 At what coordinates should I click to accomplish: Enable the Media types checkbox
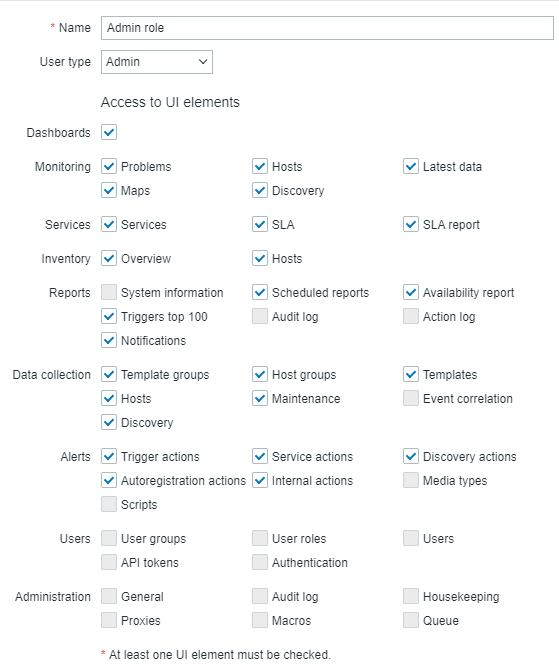[x=411, y=480]
